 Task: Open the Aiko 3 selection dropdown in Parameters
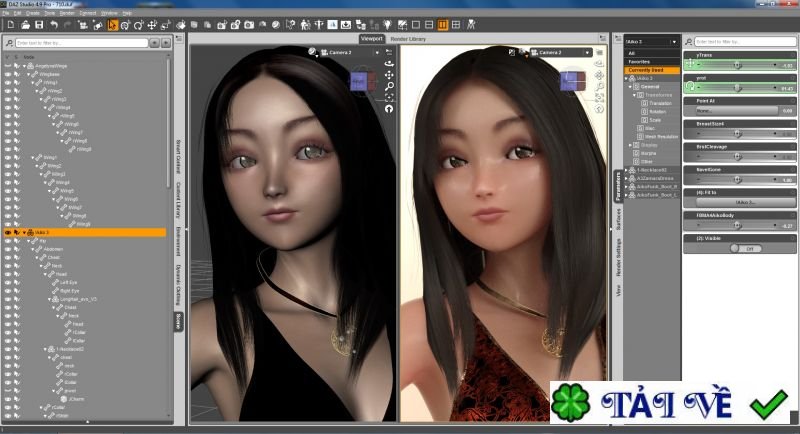click(652, 41)
